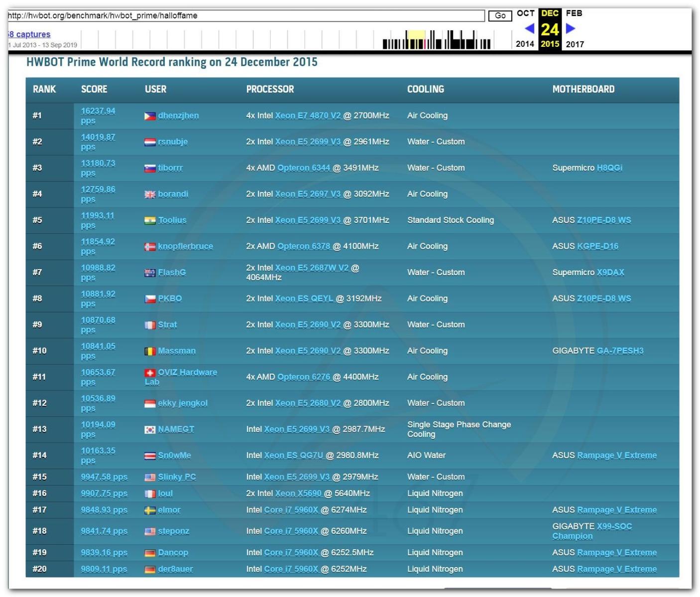Select the 2014 year in the capture timeline
Image resolution: width=700 pixels, height=597 pixels.
pyautogui.click(x=525, y=44)
